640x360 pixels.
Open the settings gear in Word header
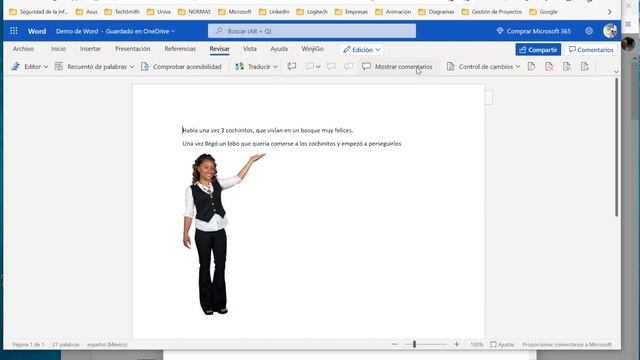[589, 31]
